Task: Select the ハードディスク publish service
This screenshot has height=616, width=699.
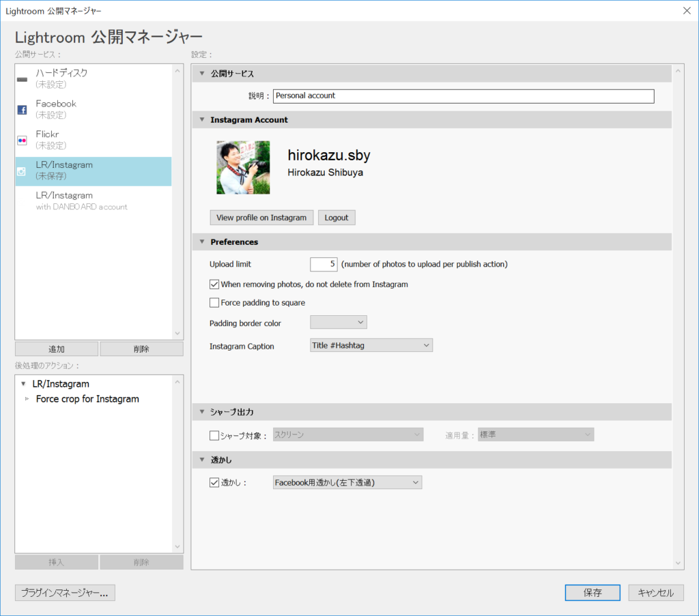Action: tap(94, 79)
